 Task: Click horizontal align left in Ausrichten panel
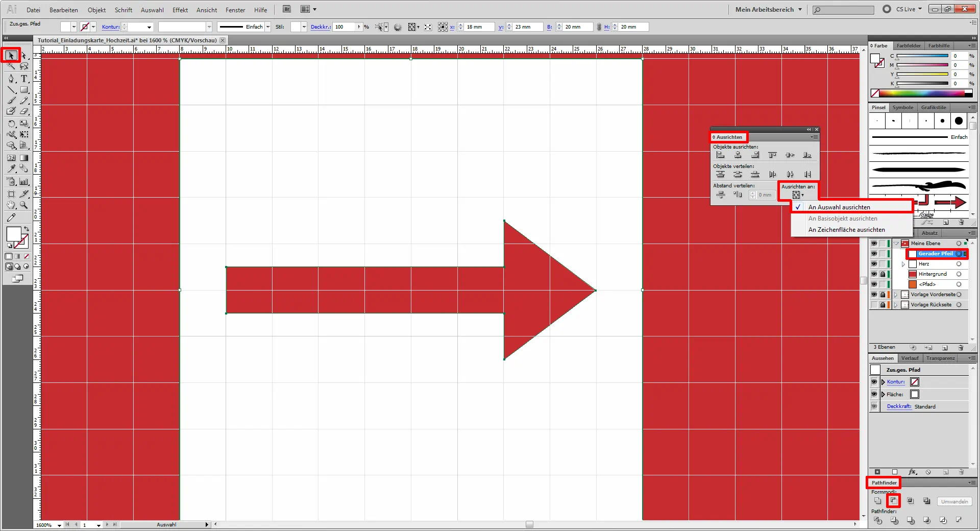720,155
